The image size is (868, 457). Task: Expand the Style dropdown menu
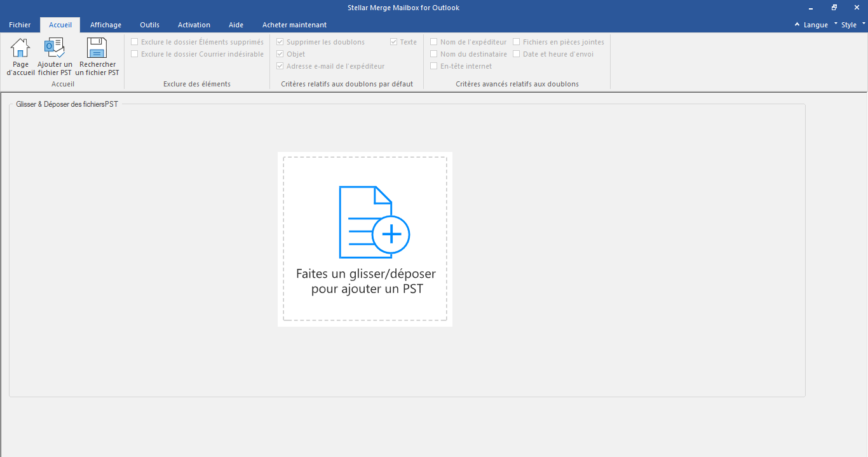[x=850, y=25]
